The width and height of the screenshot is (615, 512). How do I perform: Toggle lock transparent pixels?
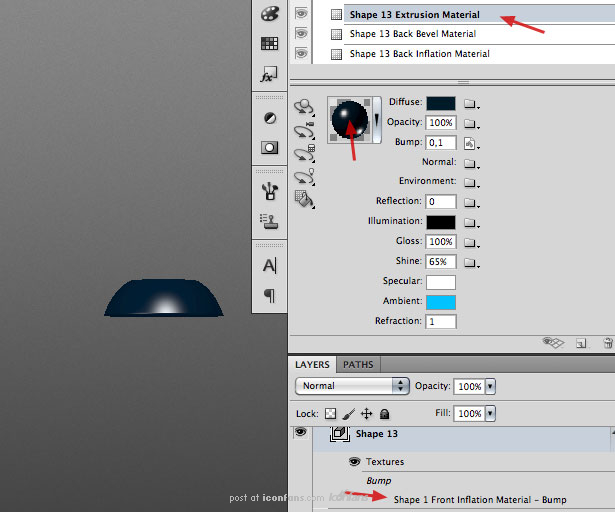pyautogui.click(x=331, y=414)
